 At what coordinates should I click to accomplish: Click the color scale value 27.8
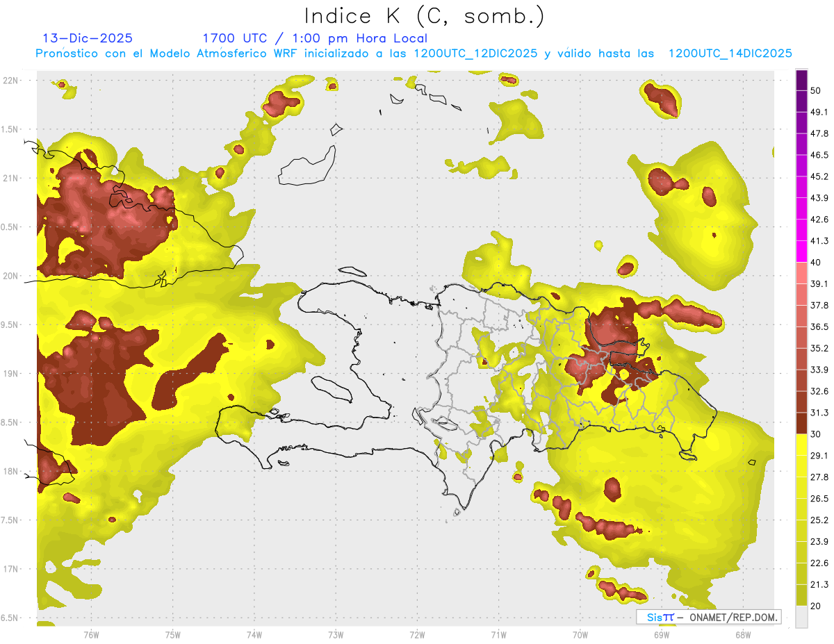point(819,477)
